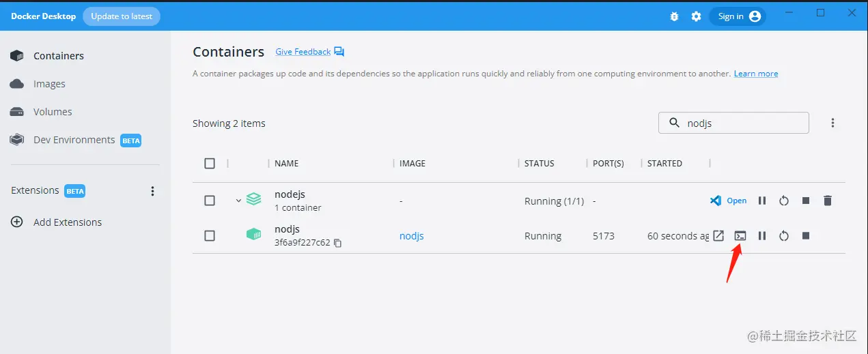Image resolution: width=868 pixels, height=354 pixels.
Task: Click 'Showing 2 items' text
Action: (229, 123)
